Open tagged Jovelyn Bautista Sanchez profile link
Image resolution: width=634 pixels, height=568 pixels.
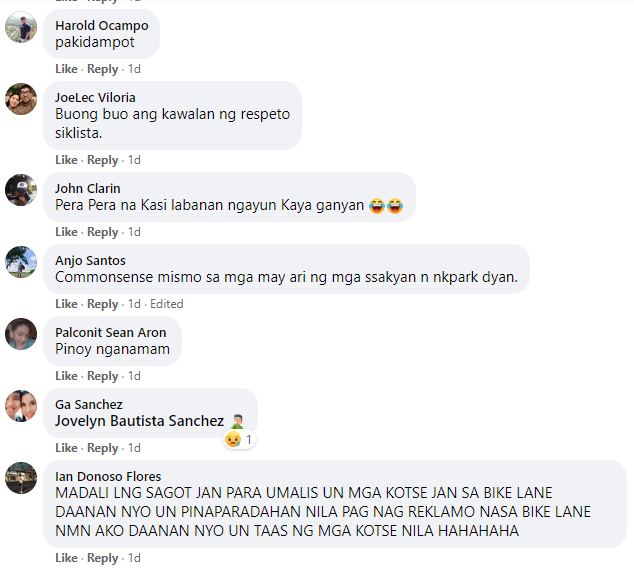pyautogui.click(x=139, y=421)
